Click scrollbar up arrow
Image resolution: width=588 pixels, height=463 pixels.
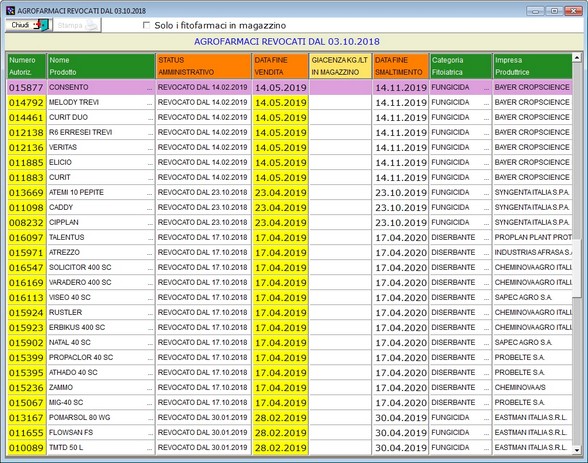pos(577,57)
